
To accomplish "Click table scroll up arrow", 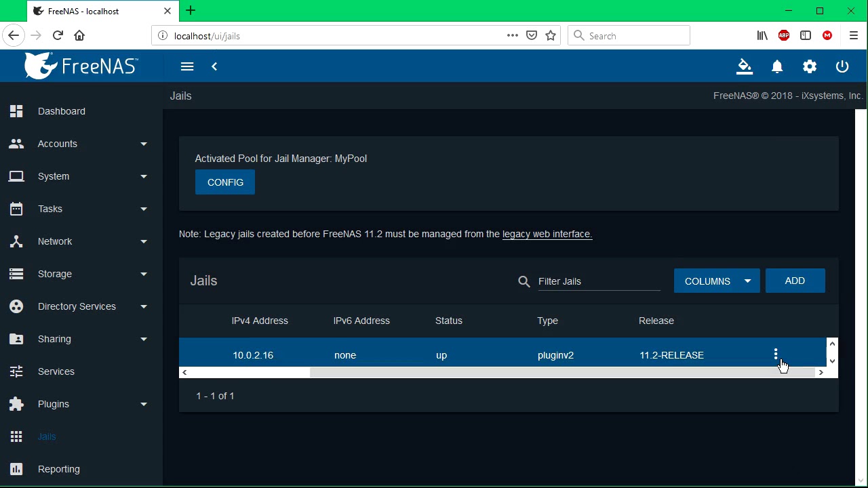I will point(833,344).
